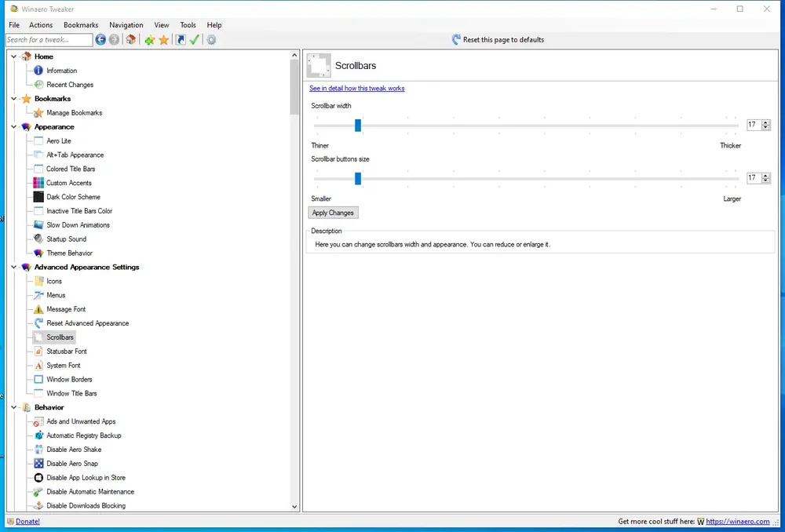Screen dimensions: 785x532
Task: Collapse the Behavior tree section
Action: coord(13,407)
